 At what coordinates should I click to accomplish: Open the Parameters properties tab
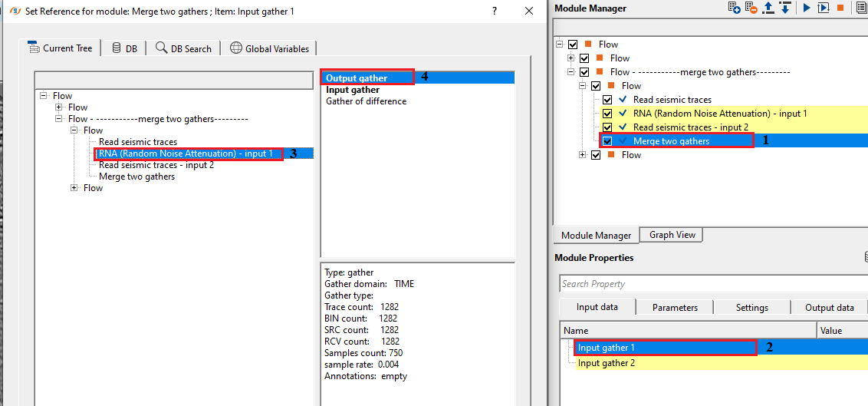(675, 308)
